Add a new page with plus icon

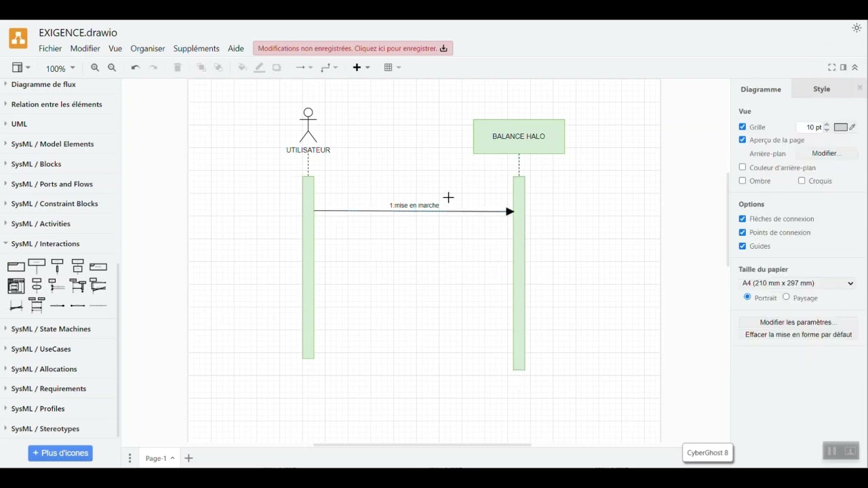pos(189,459)
